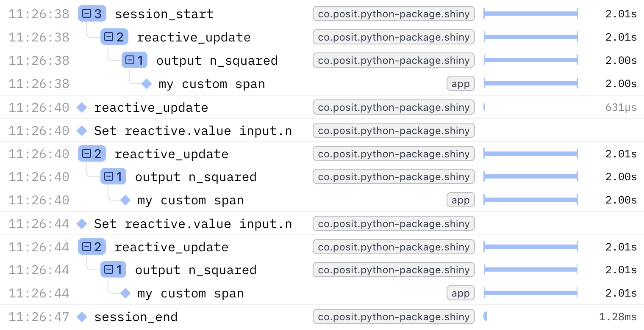Click diamond icon of 11:26:40 my custom span
The height and width of the screenshot is (330, 644).
(x=125, y=200)
